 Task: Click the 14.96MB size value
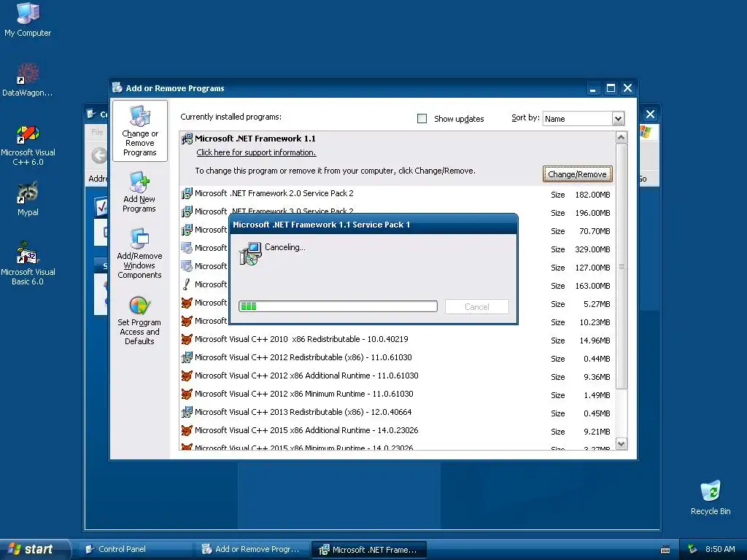tap(595, 341)
